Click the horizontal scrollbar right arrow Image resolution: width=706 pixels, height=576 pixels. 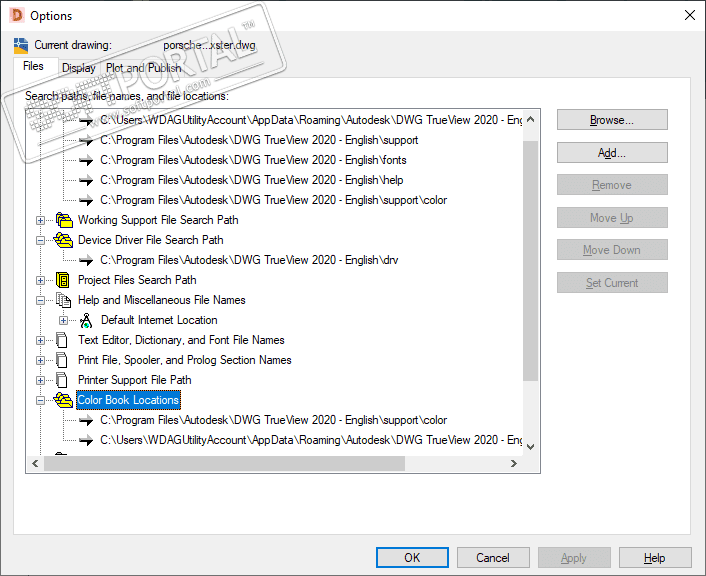coord(513,463)
